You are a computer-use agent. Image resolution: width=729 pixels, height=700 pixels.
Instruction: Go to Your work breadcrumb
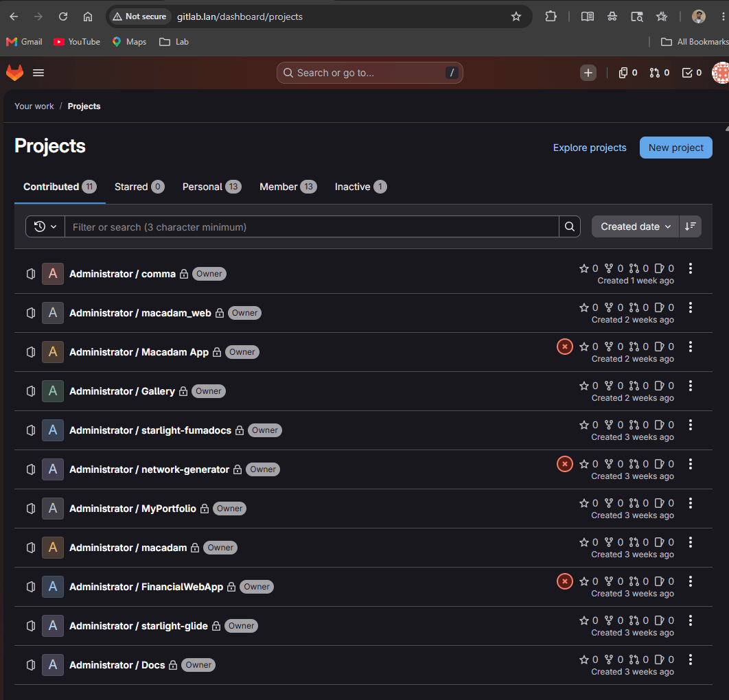point(34,106)
